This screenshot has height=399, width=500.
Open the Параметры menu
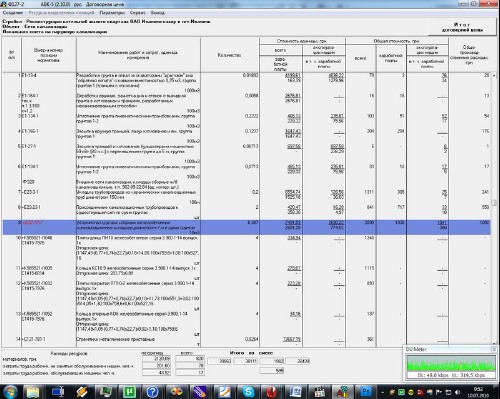112,13
